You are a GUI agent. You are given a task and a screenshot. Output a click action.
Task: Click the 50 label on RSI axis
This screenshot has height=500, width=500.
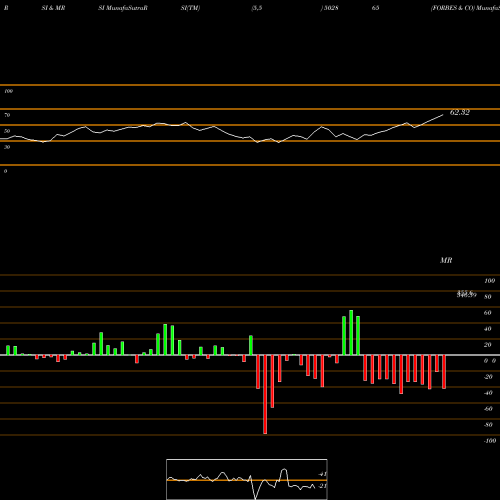click(7, 131)
